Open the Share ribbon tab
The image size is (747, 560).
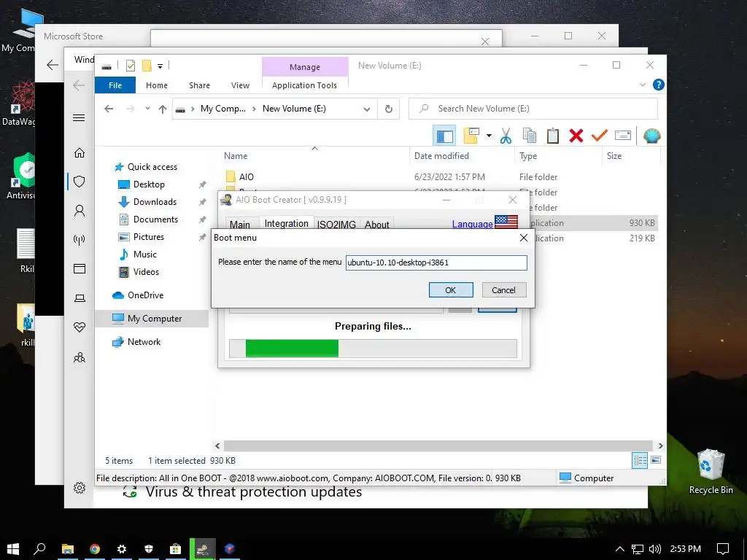(x=199, y=85)
